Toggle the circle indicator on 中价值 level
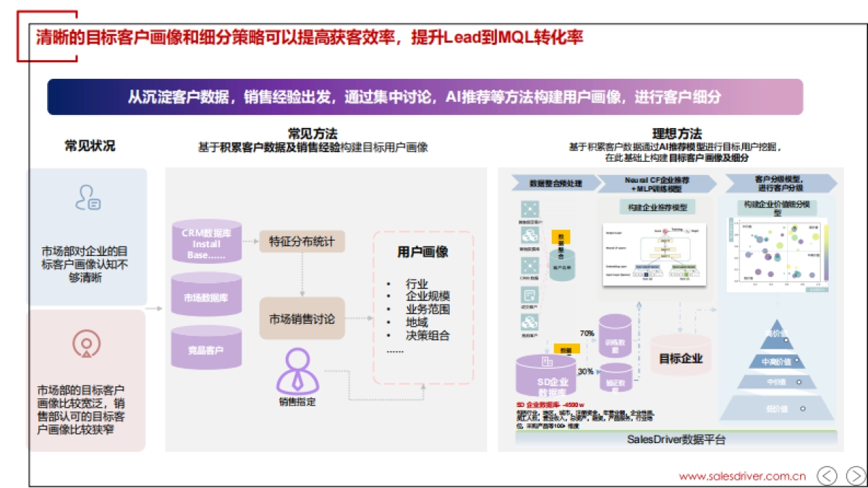This screenshot has width=868, height=488. [x=799, y=382]
